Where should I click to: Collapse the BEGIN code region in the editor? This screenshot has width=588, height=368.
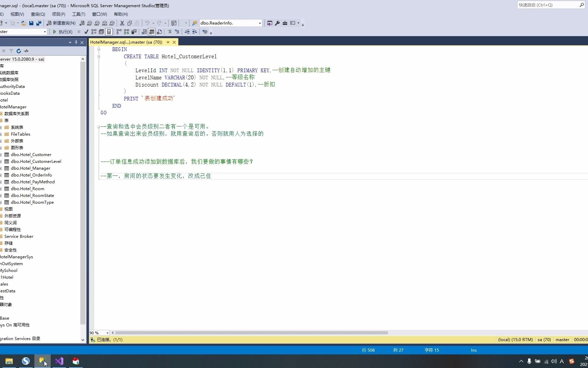99,49
